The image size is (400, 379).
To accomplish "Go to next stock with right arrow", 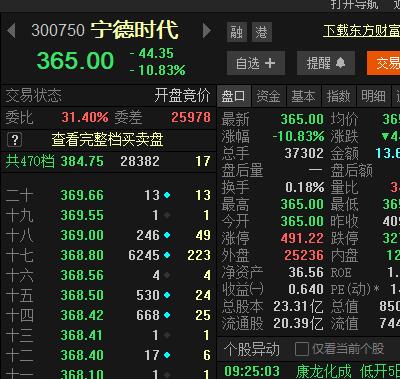I will click(207, 30).
